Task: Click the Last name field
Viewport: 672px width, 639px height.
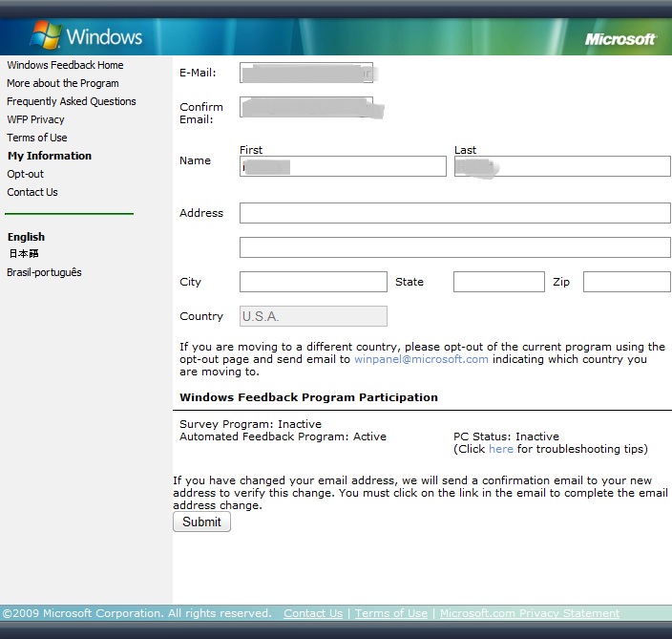Action: tap(562, 166)
